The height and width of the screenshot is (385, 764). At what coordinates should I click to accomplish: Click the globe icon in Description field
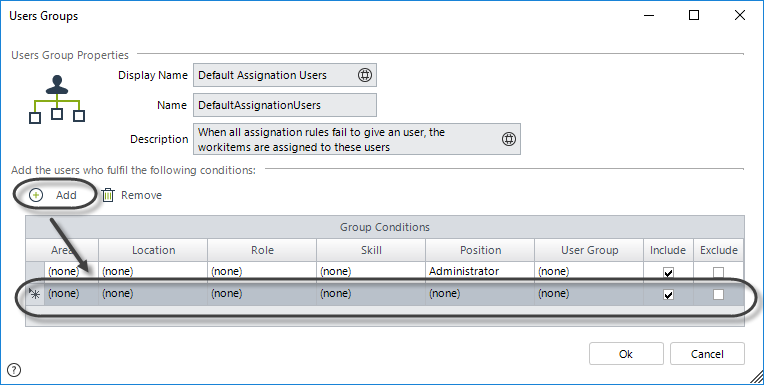pyautogui.click(x=509, y=139)
